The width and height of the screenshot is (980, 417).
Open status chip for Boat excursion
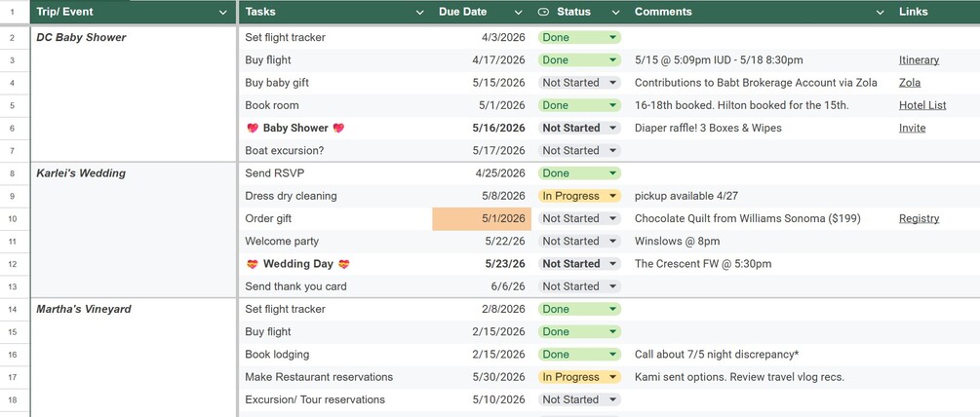(x=579, y=150)
